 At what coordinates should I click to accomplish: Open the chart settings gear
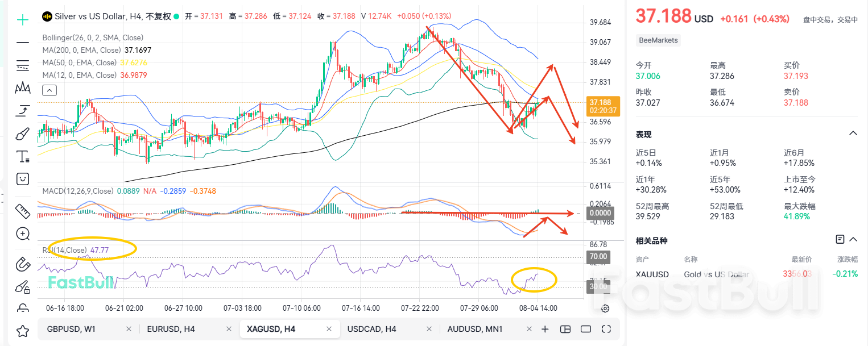[x=605, y=309]
